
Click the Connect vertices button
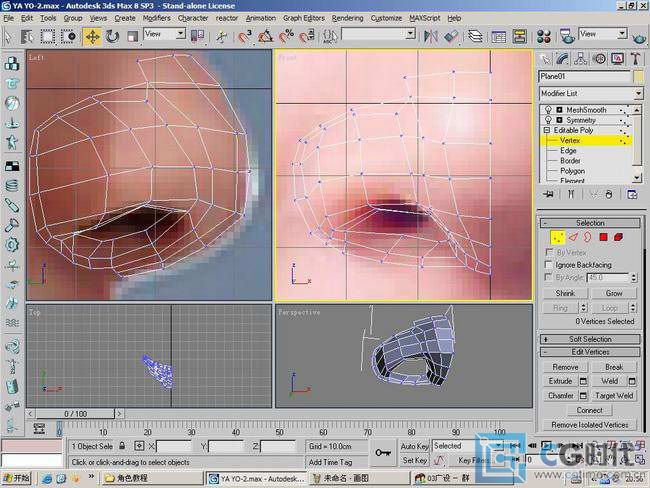coord(589,410)
